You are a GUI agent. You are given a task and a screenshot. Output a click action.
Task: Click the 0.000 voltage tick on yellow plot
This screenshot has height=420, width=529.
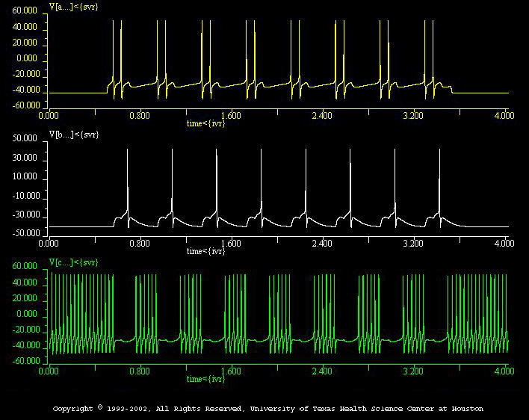[x=28, y=58]
